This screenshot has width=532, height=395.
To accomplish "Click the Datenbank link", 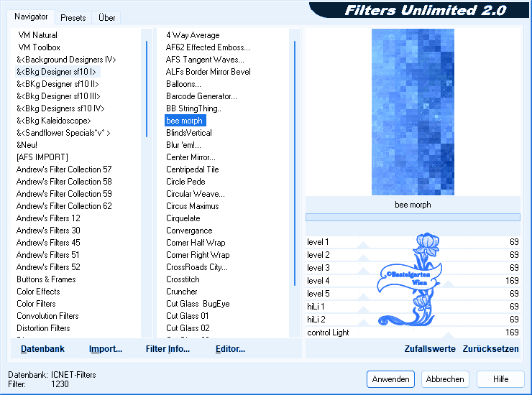I will [x=42, y=348].
